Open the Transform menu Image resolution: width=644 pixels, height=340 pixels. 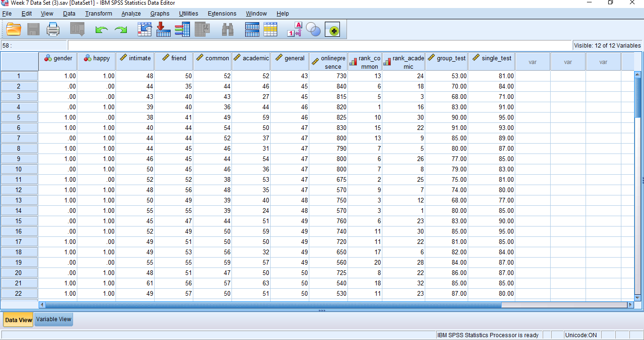[99, 14]
